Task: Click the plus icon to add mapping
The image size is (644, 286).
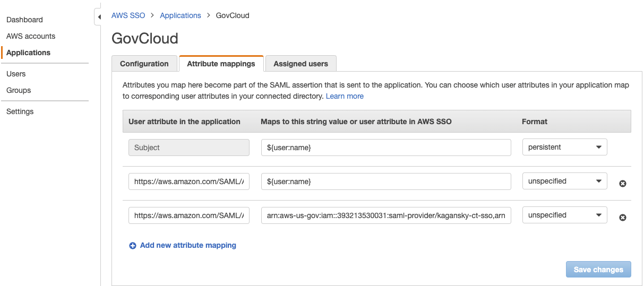Action: 133,246
